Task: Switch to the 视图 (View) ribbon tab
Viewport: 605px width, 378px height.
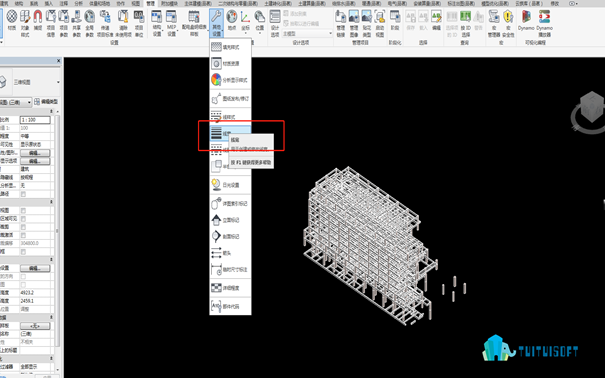Action: pos(135,3)
